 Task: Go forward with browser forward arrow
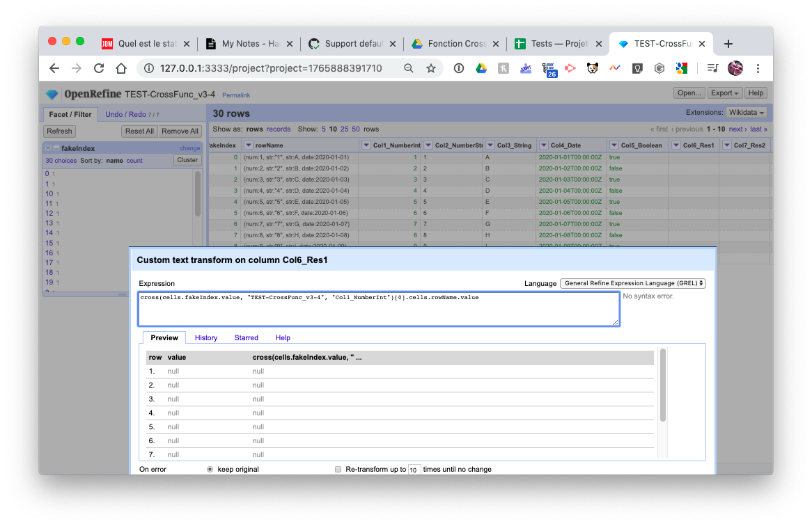coord(77,68)
